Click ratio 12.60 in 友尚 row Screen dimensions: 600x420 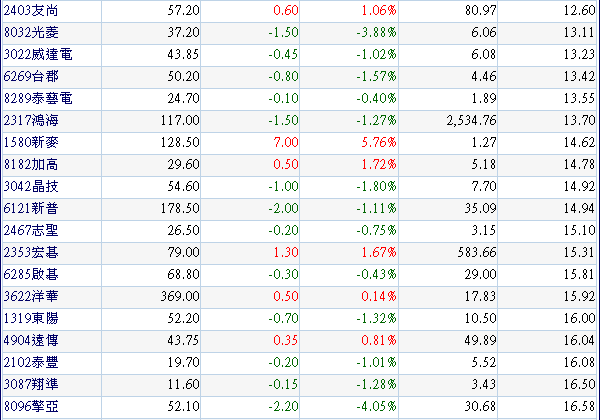point(579,10)
